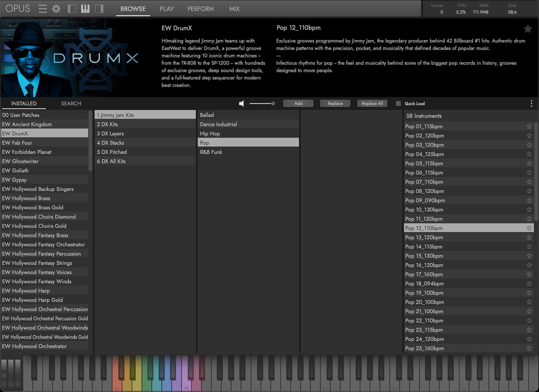Star the Pop 13_120bpm instrument

tap(529, 237)
